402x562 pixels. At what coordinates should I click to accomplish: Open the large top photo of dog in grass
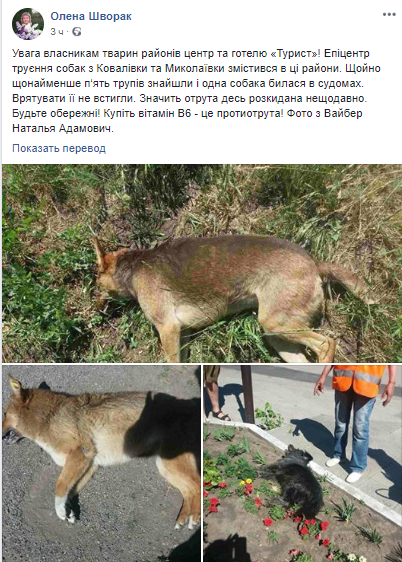tap(202, 263)
